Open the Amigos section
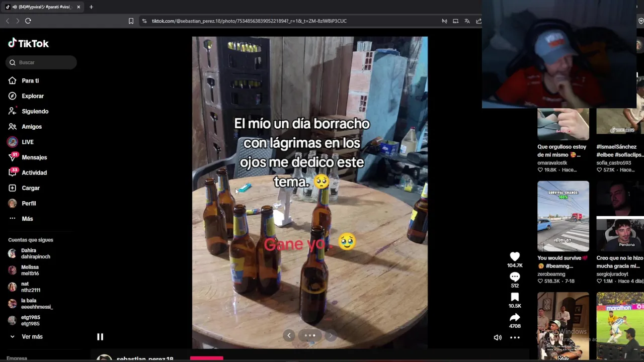Screen dimensions: 644x362 point(25,127)
